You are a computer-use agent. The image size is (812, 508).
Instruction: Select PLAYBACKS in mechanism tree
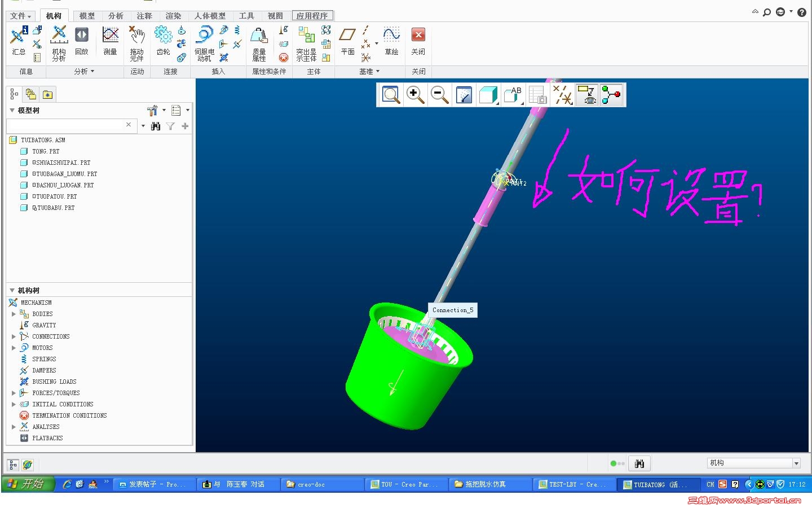pos(47,438)
